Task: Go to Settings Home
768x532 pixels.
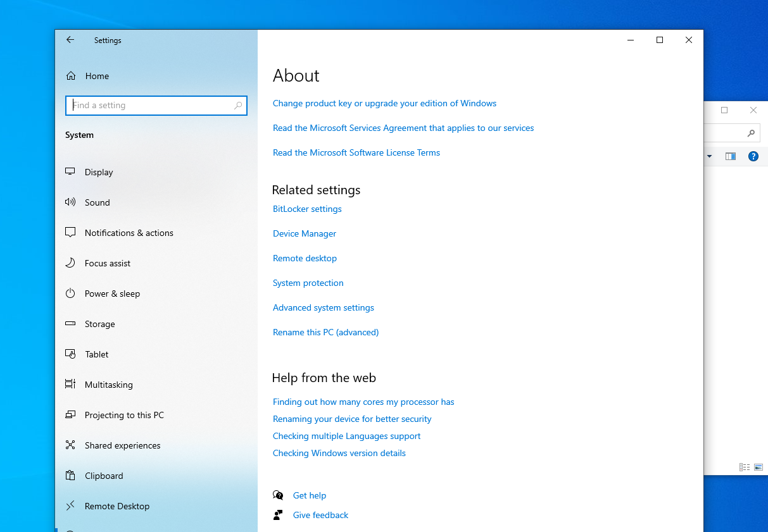Action: [96, 76]
